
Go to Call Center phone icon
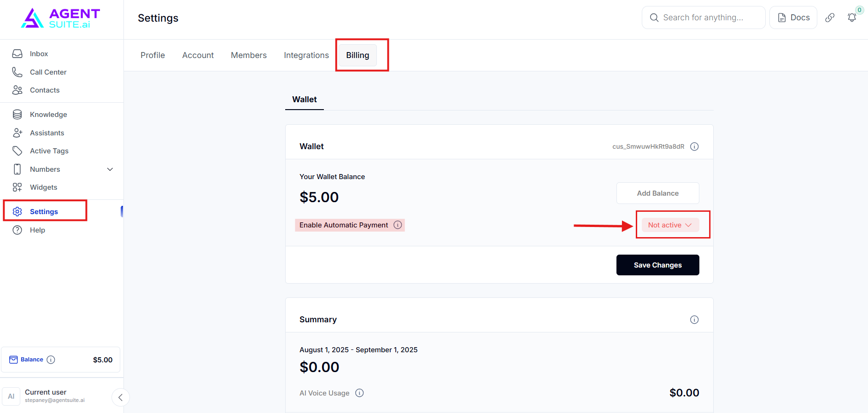tap(17, 72)
